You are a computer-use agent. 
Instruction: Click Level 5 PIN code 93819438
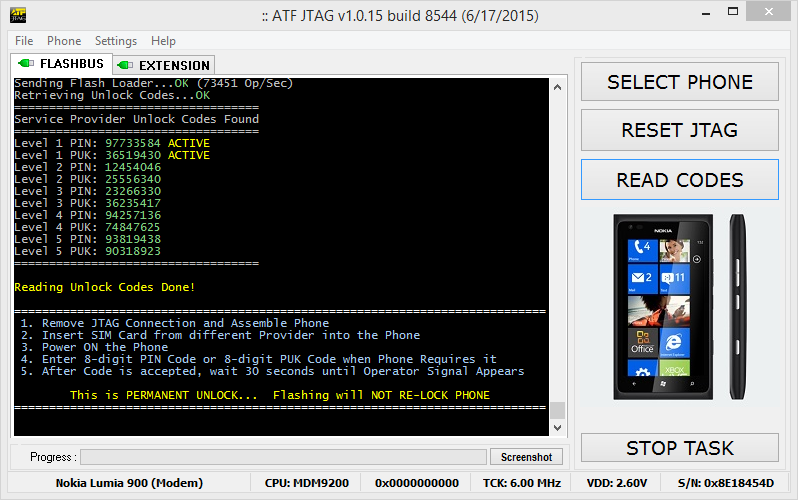pyautogui.click(x=133, y=239)
